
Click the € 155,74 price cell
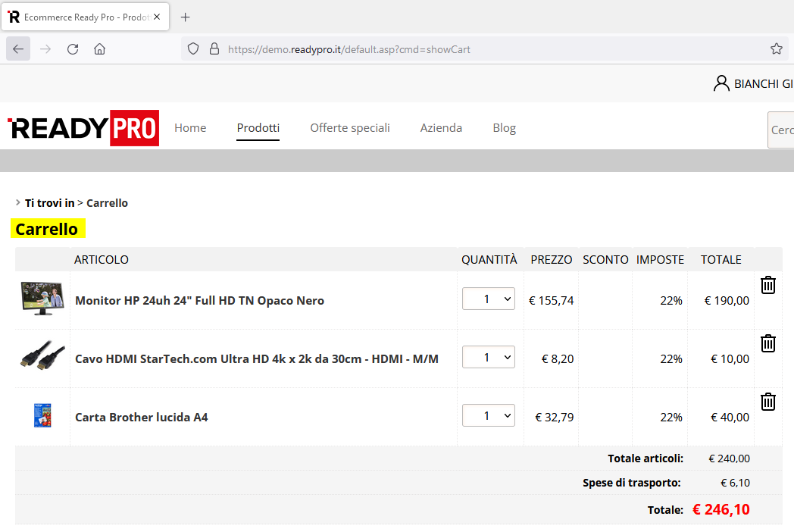pyautogui.click(x=551, y=301)
